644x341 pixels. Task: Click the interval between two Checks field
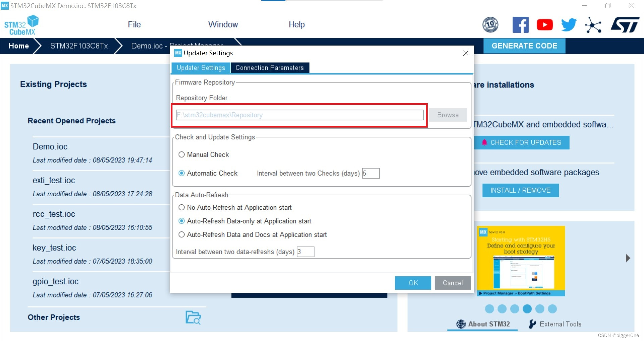coord(371,173)
